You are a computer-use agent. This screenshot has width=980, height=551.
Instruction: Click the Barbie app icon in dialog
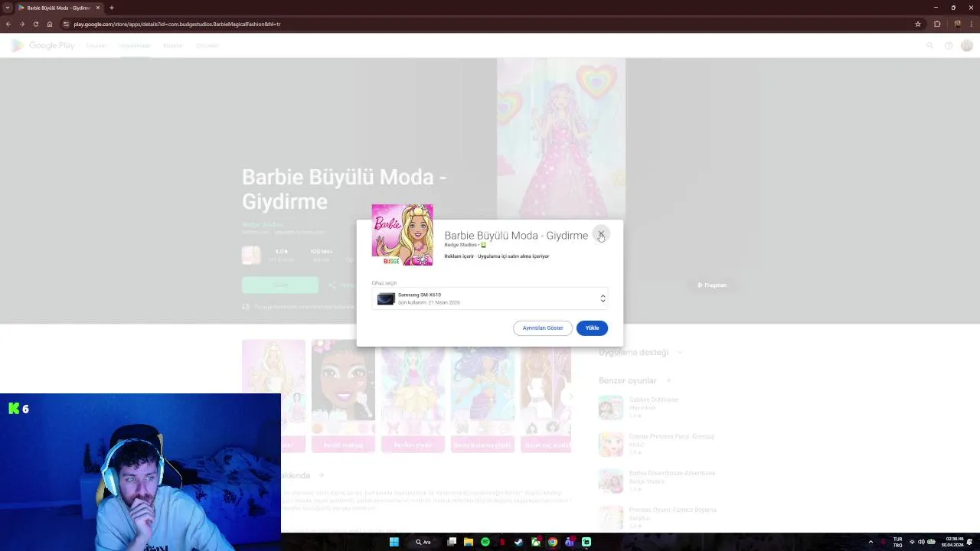click(403, 235)
